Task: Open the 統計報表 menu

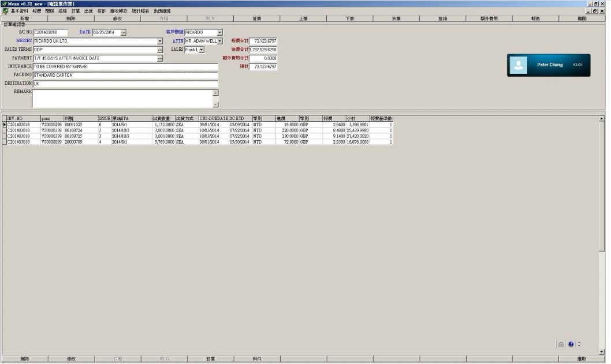Action: [140, 11]
